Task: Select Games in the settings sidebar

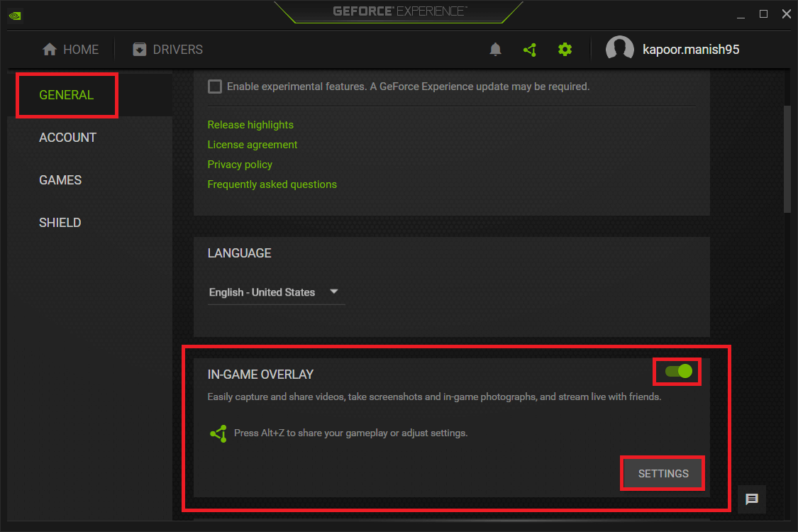Action: (60, 180)
